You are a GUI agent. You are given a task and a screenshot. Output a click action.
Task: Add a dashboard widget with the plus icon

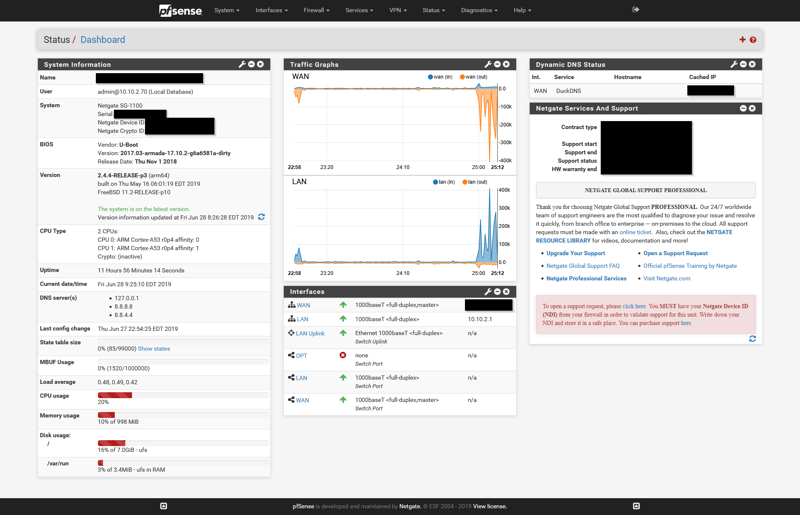click(x=742, y=40)
